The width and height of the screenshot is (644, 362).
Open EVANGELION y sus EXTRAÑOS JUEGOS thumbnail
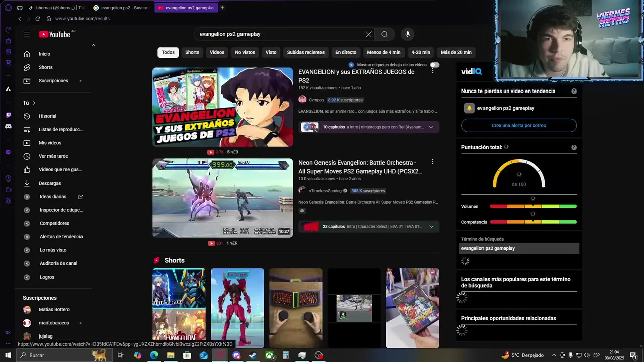click(223, 107)
